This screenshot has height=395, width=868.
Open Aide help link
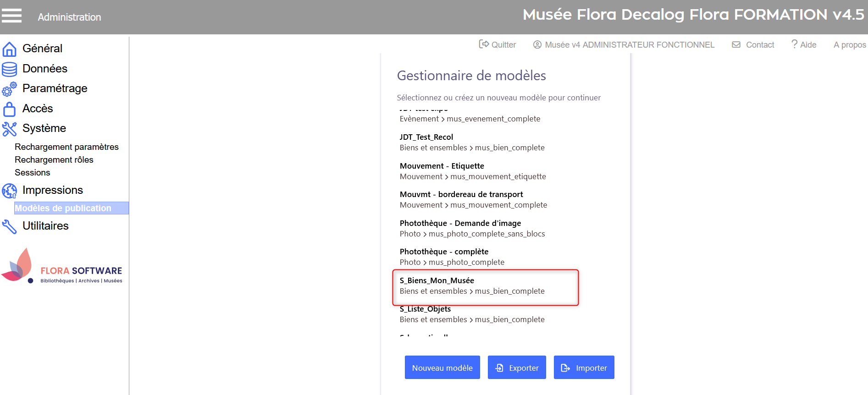point(804,44)
